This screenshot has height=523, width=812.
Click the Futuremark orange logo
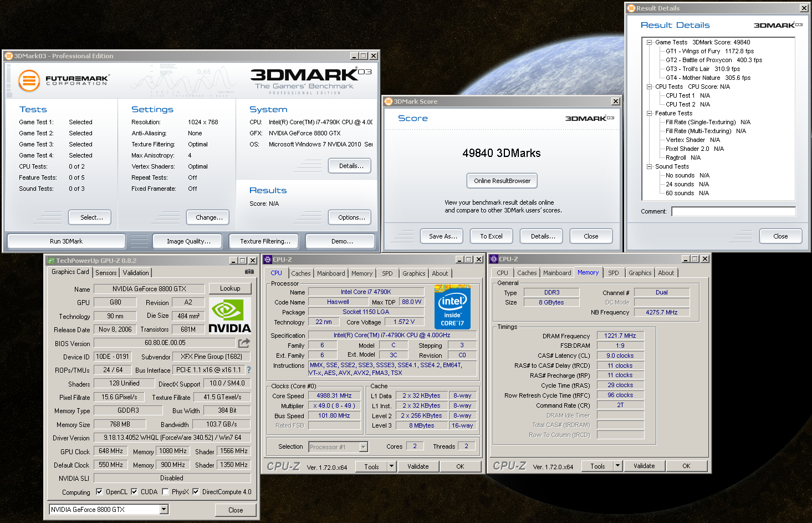point(29,81)
